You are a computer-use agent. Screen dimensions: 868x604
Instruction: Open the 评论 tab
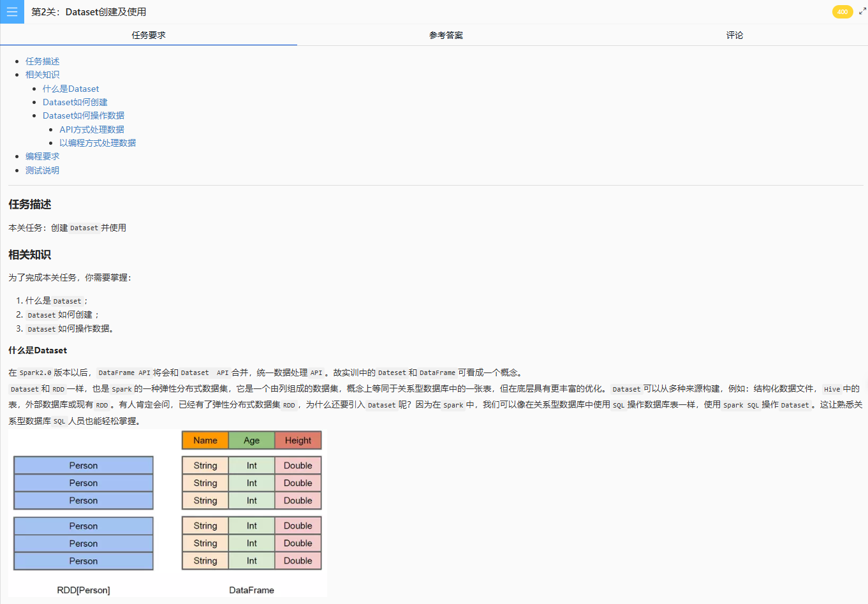pos(734,35)
